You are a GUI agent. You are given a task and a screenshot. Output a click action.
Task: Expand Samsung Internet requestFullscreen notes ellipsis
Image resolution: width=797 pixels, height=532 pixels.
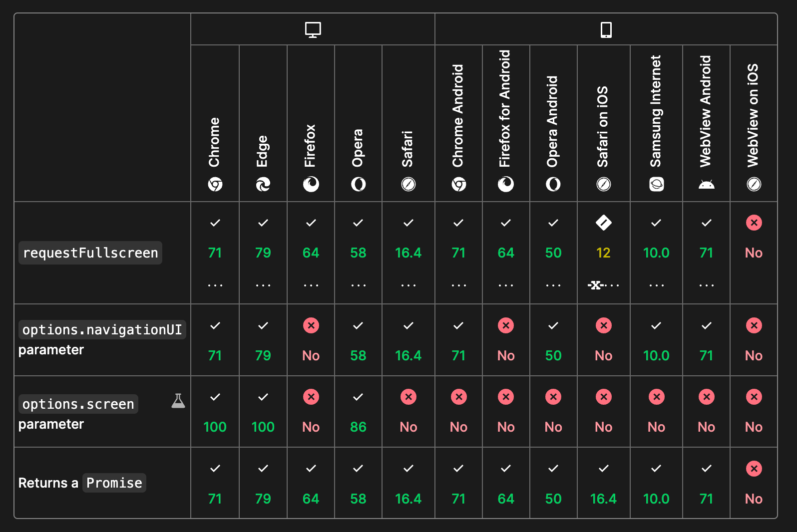tap(656, 285)
